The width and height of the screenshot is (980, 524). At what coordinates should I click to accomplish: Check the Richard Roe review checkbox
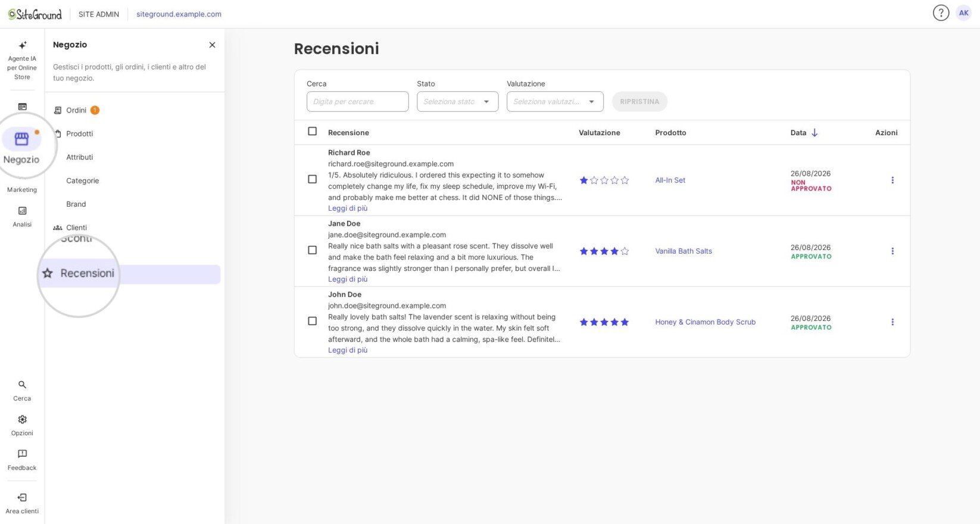click(x=312, y=179)
